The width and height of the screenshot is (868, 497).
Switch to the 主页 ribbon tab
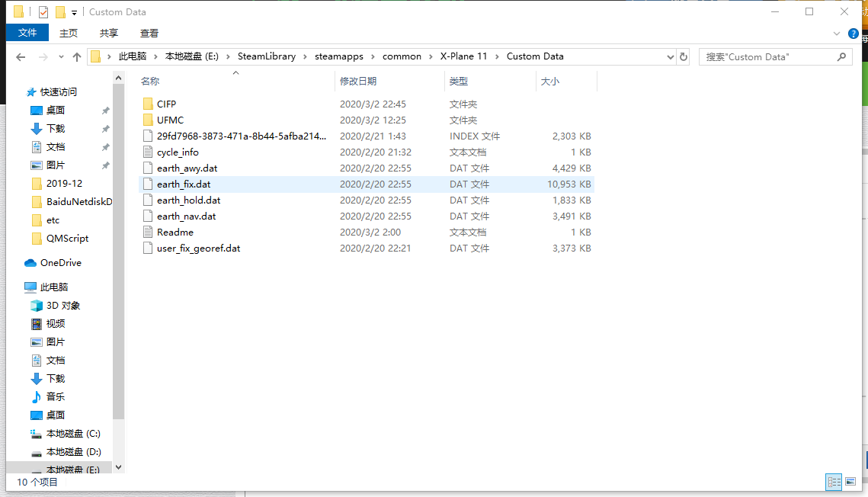[69, 34]
